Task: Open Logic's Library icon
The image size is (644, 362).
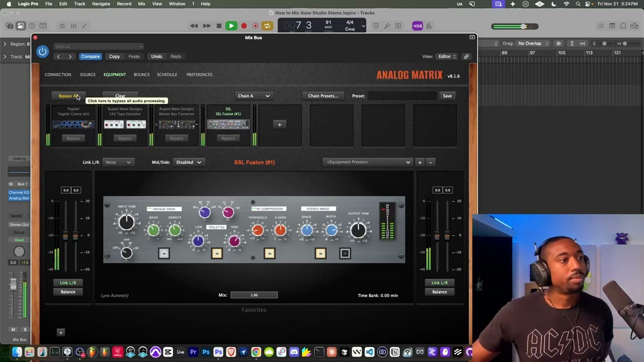Action: click(x=10, y=26)
